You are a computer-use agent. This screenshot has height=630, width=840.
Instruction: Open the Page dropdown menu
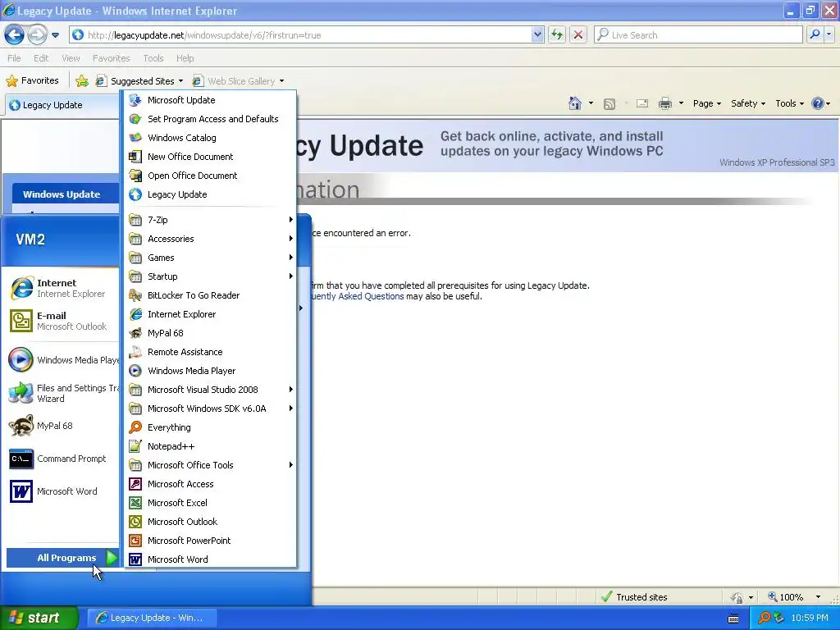tap(706, 103)
